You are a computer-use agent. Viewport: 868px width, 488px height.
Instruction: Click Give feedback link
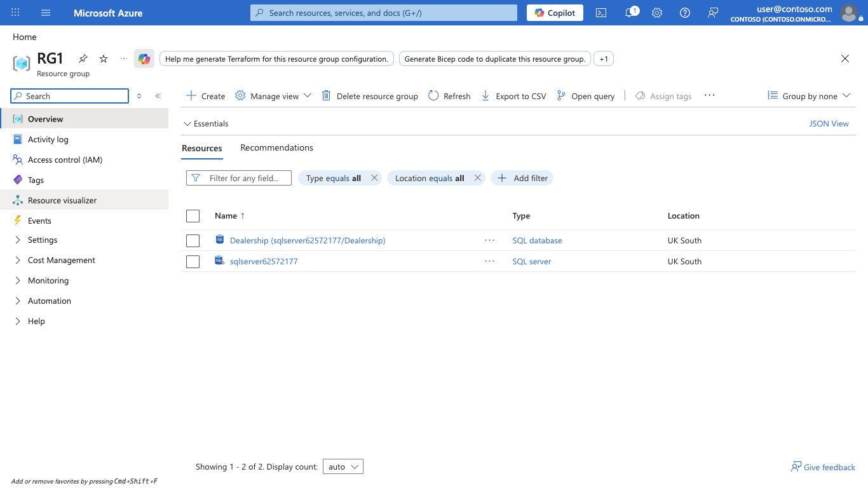click(823, 467)
